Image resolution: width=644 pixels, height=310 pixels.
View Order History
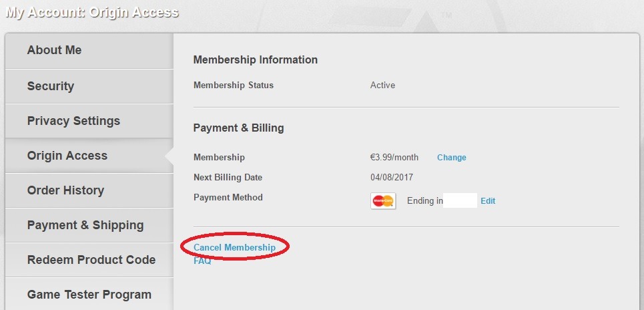(x=89, y=190)
